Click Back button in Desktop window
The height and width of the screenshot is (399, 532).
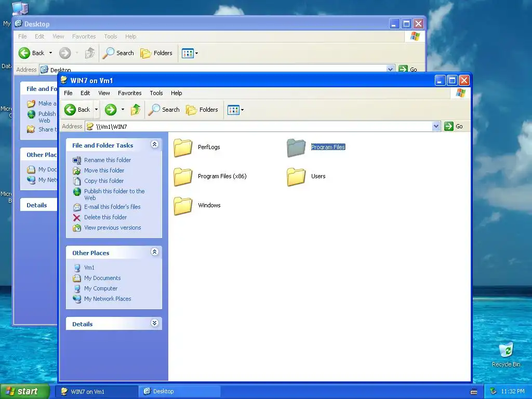pyautogui.click(x=32, y=53)
